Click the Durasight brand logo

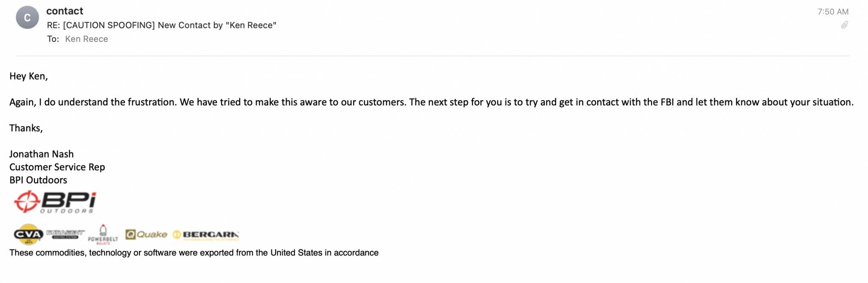[65, 234]
